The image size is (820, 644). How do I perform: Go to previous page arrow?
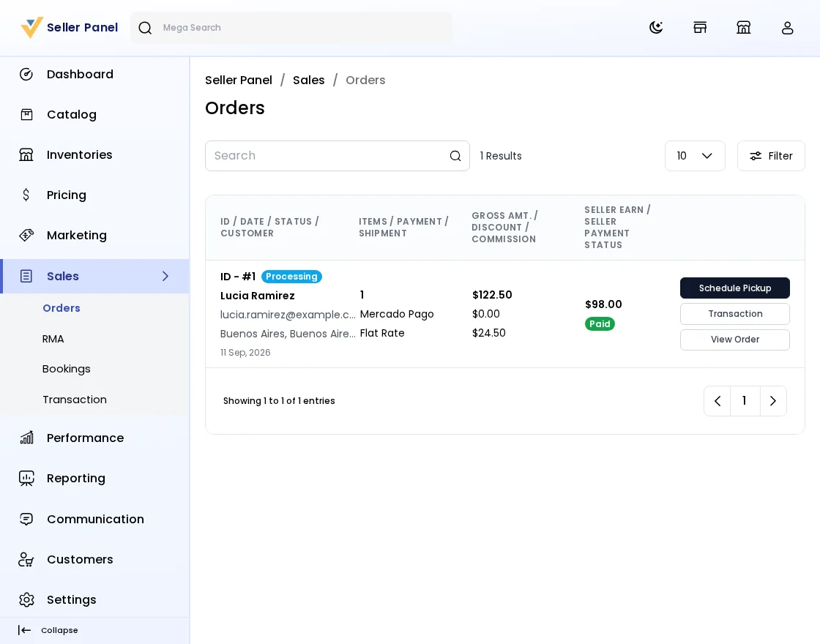(717, 401)
